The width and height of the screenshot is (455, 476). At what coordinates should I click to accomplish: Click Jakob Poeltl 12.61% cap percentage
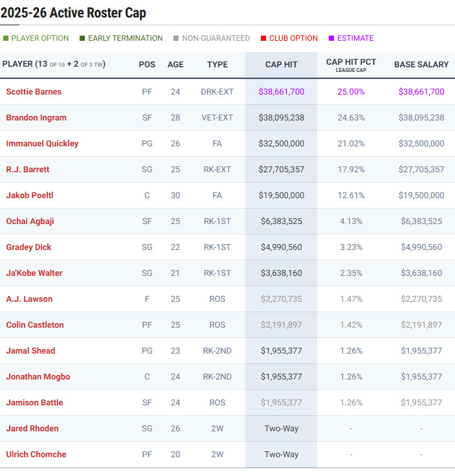(x=351, y=195)
